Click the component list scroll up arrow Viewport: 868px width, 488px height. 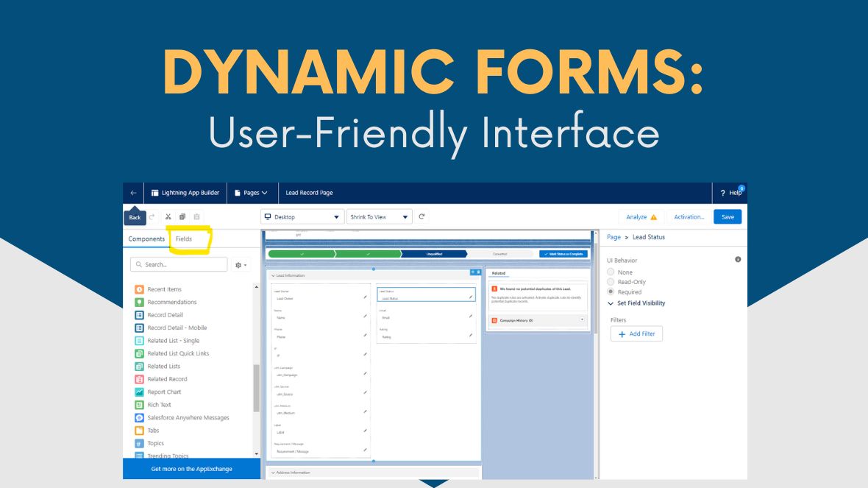(x=256, y=287)
